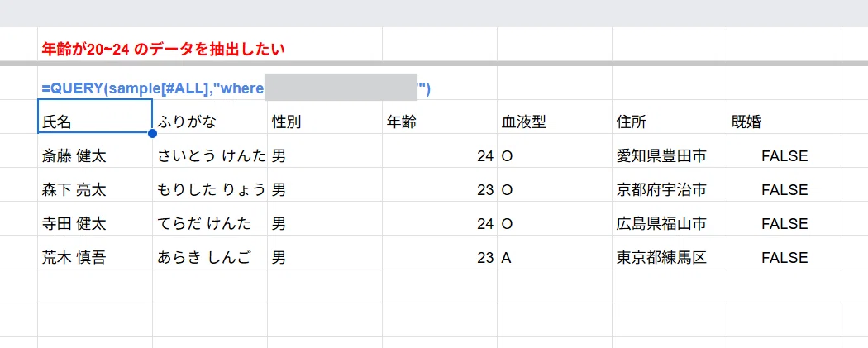Select the 年齢 header cell

pos(440,117)
